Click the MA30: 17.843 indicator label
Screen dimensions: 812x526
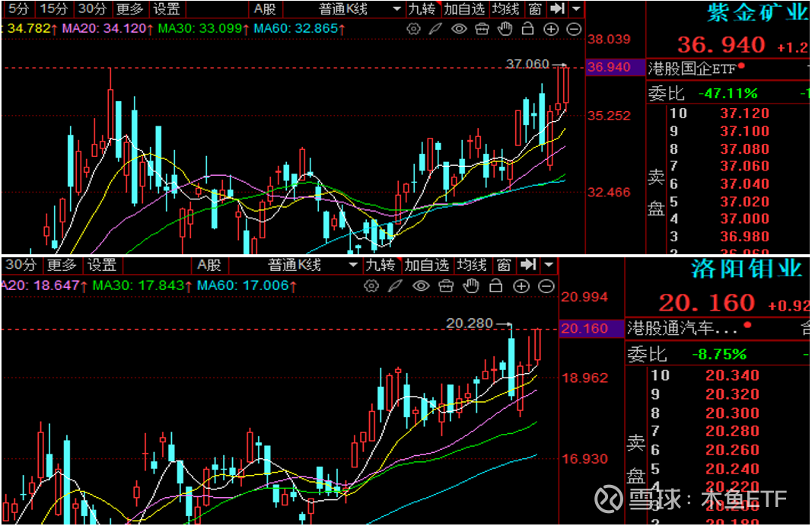pyautogui.click(x=142, y=285)
